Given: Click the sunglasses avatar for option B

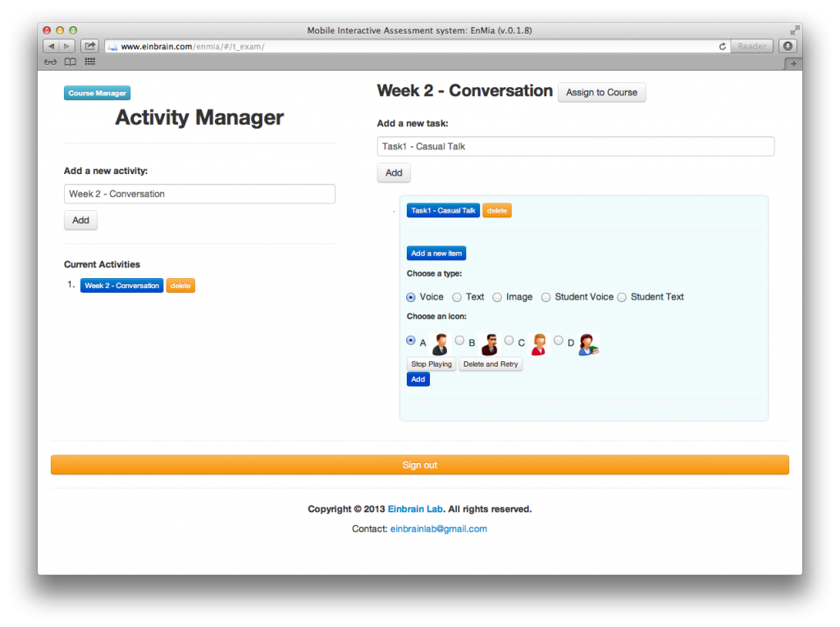Looking at the screenshot, I should click(490, 344).
